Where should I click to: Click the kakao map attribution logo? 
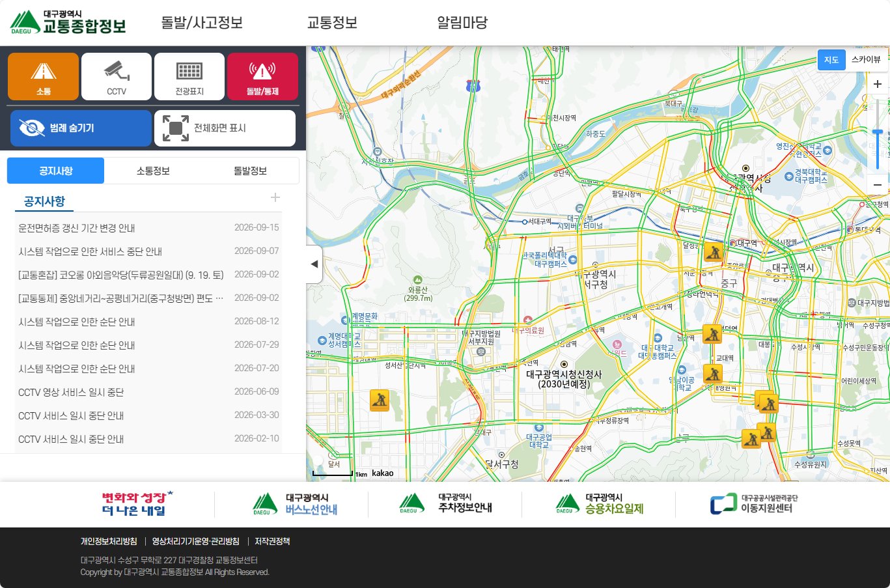tap(383, 473)
